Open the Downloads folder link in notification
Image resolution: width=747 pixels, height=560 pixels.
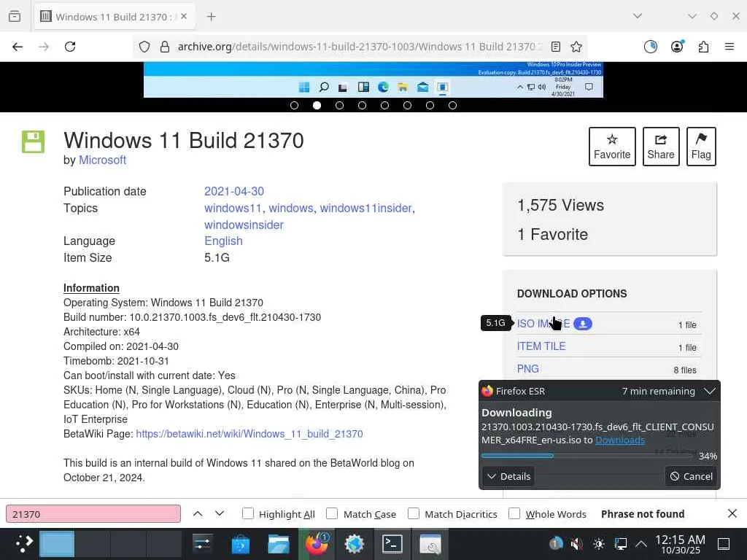pos(620,440)
